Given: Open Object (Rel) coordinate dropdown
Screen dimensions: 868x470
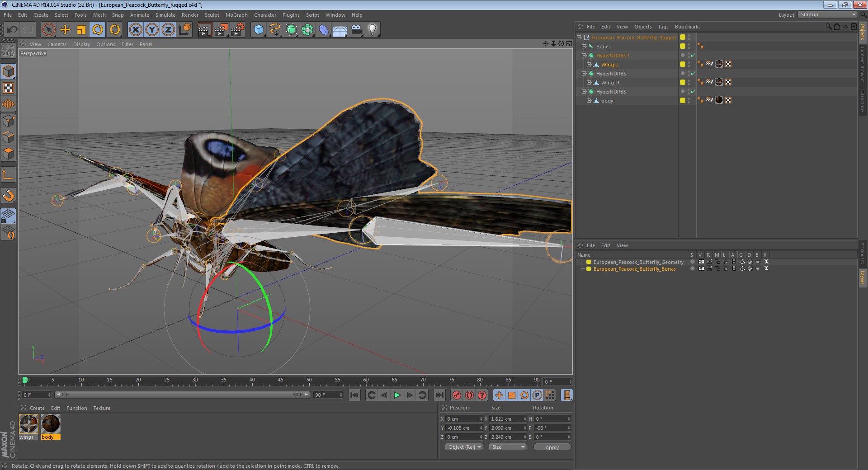Looking at the screenshot, I should [464, 447].
